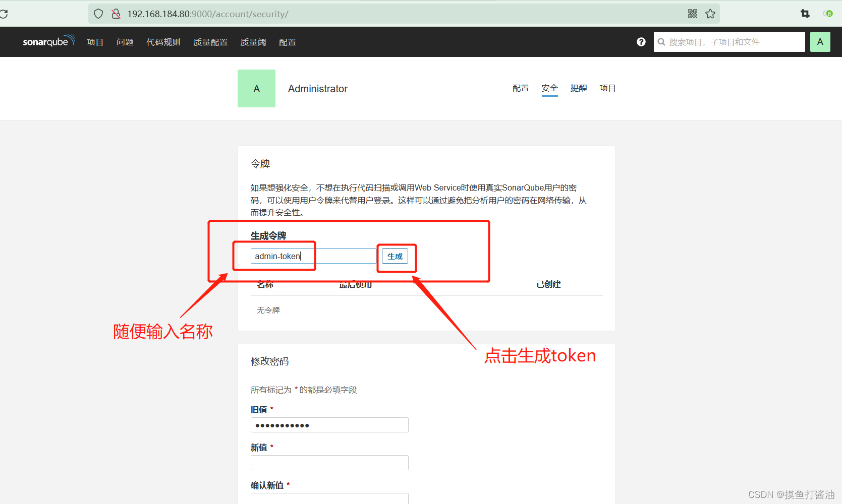Click the 已创建 column header
Image resolution: width=842 pixels, height=504 pixels.
tap(548, 284)
